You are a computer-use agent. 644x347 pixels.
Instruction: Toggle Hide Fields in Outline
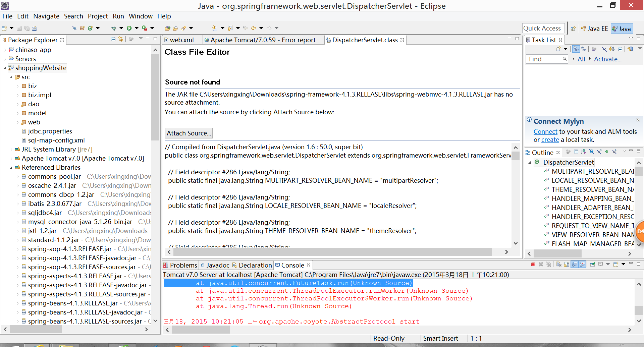pos(591,152)
